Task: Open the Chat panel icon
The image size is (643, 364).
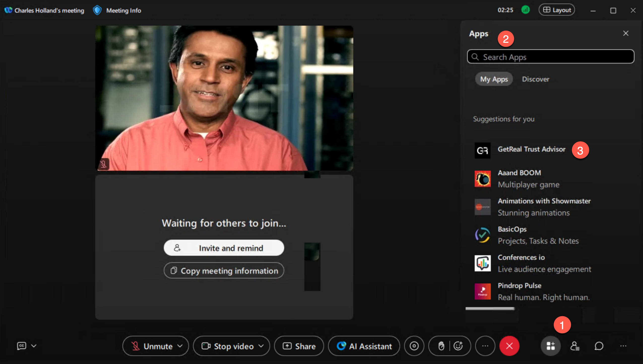Action: point(599,346)
